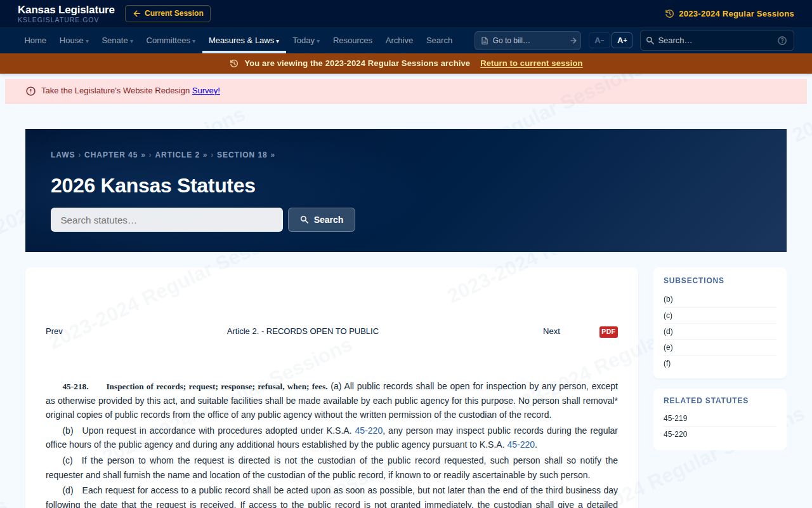Expand the Senate dropdown menu
The height and width of the screenshot is (508, 812).
point(117,41)
